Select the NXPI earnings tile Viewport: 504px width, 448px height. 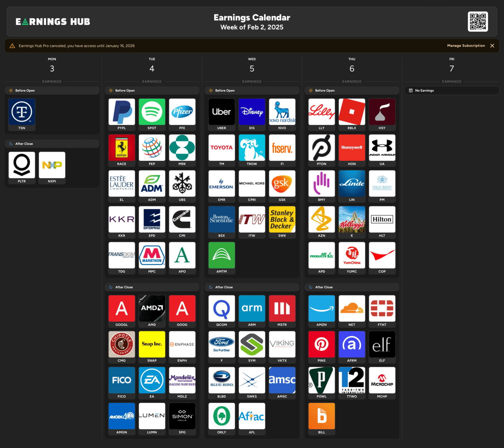click(x=52, y=168)
